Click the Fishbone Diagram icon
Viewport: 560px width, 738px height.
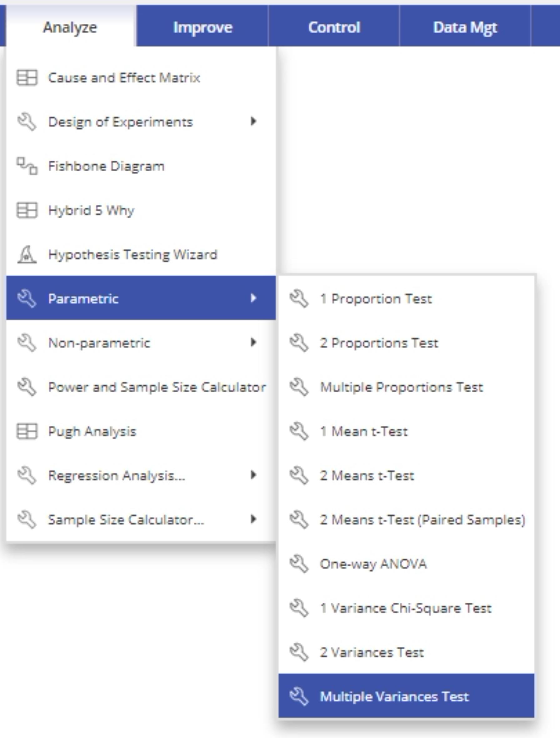pos(27,166)
